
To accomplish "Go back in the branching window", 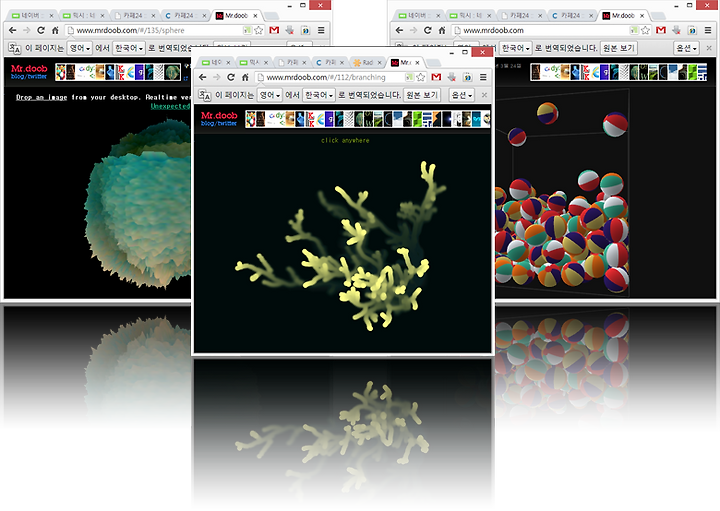I will [x=202, y=77].
